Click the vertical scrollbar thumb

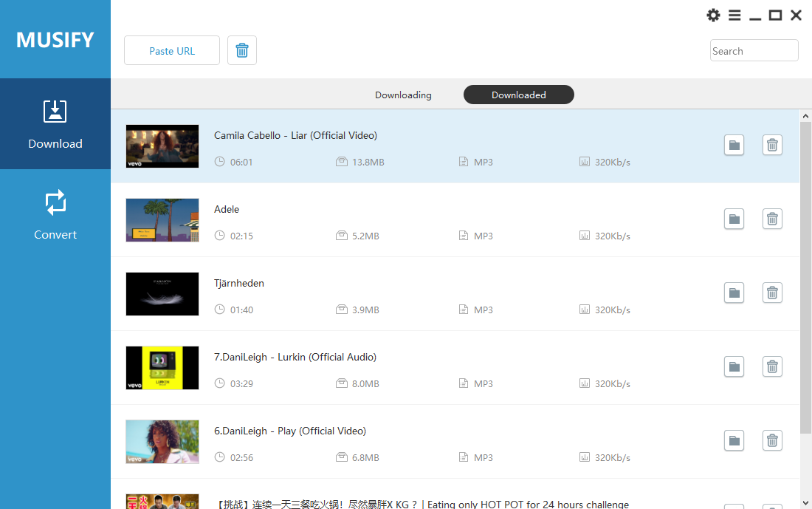tap(805, 279)
